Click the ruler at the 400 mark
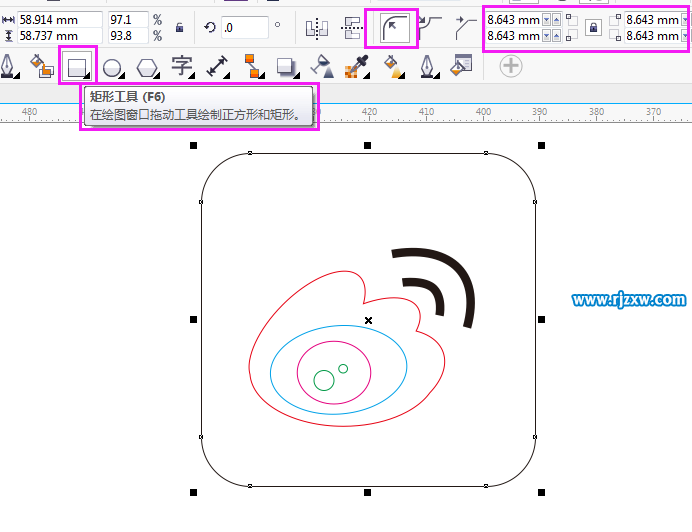This screenshot has height=532, width=692. [x=483, y=112]
